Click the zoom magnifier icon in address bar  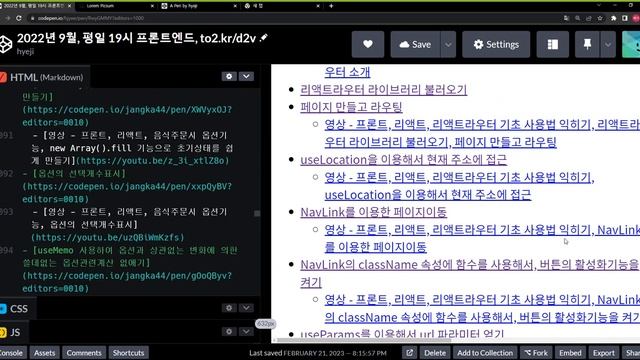[578, 18]
